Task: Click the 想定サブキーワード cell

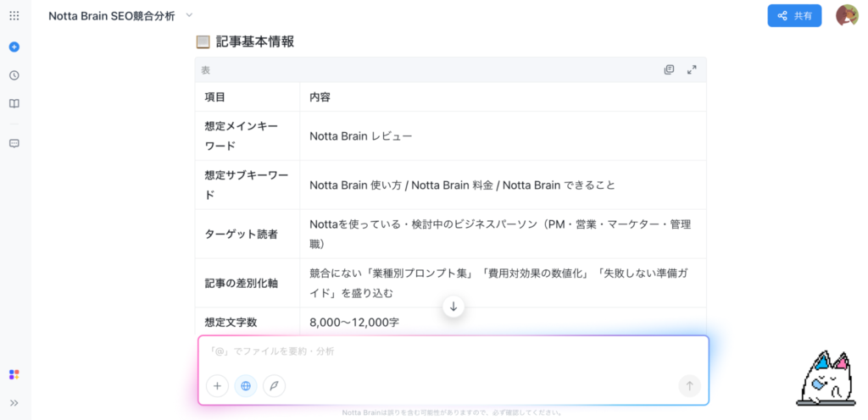Action: (x=248, y=185)
